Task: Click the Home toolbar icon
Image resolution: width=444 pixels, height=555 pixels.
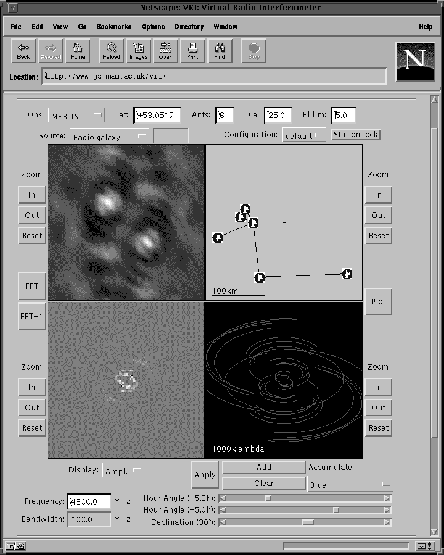Action: tap(78, 51)
